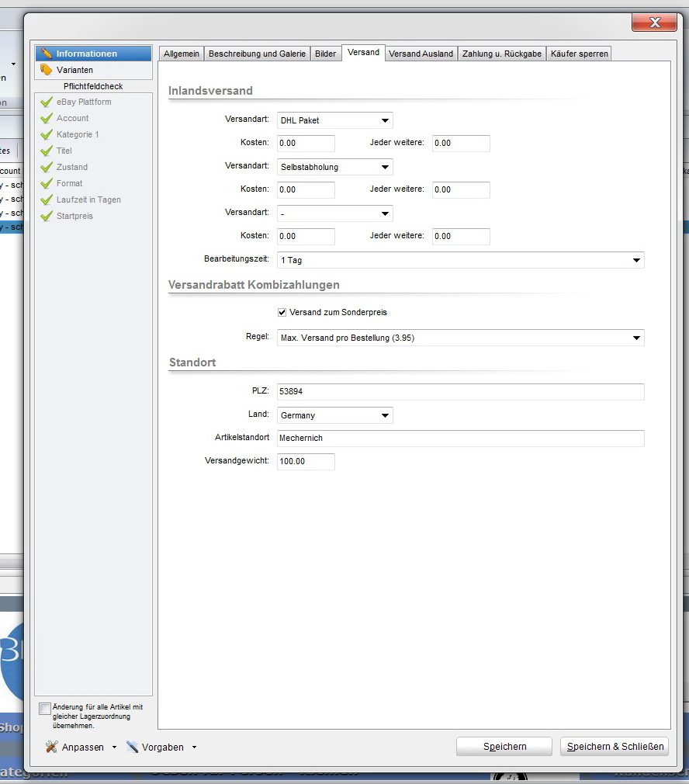Screen dimensions: 689x784
Task: Click the green checkmark beside Startpreis
Action: (x=47, y=217)
